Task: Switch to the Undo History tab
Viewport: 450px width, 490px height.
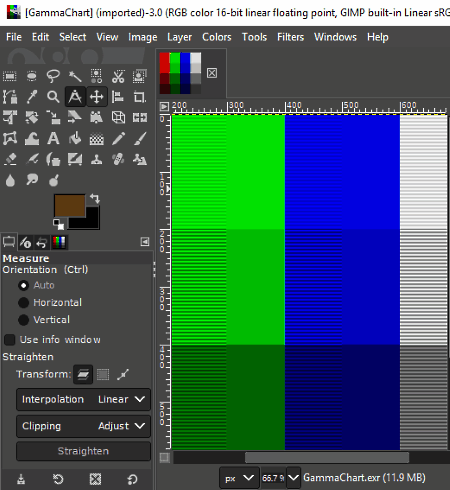Action: pos(42,242)
